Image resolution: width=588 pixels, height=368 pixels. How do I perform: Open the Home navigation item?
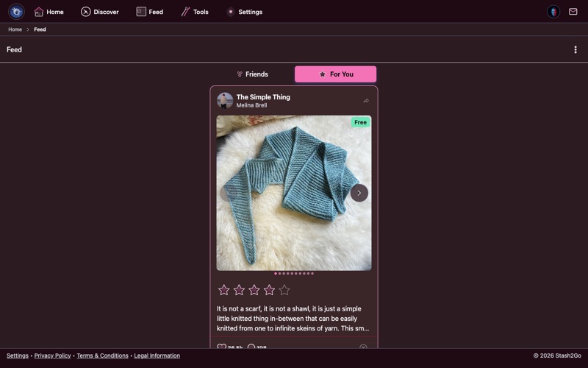pos(49,12)
